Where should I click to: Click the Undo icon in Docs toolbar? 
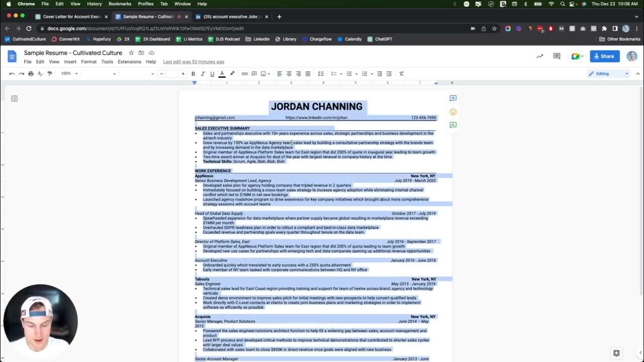click(12, 74)
